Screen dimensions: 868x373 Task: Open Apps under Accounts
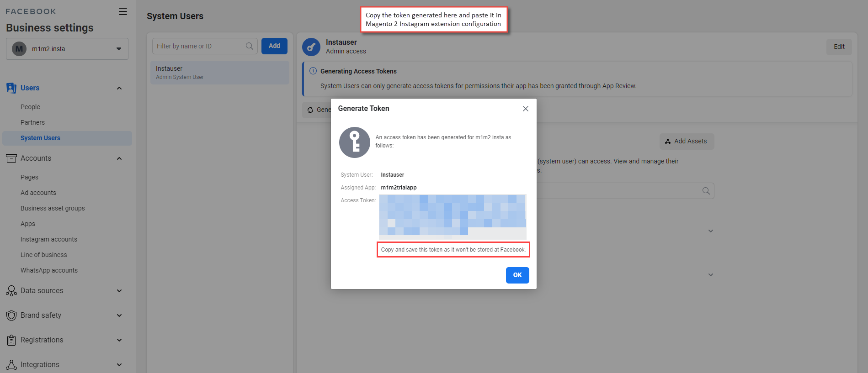[x=28, y=224]
